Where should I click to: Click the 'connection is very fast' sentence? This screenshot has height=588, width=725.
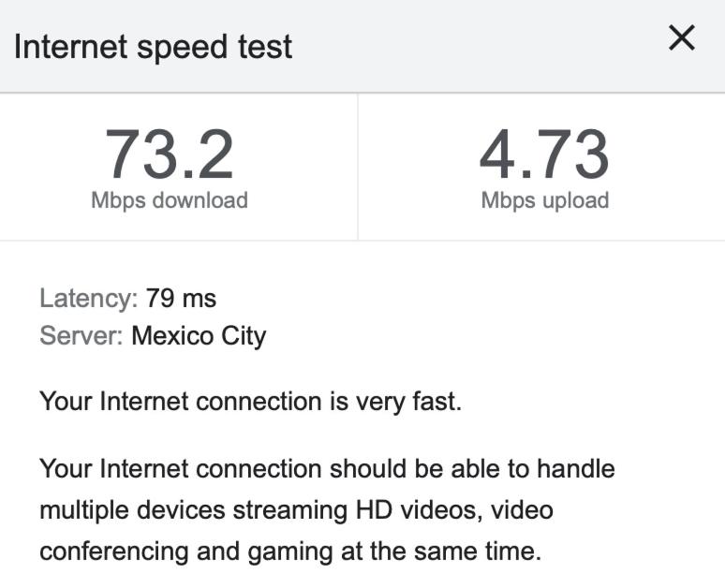250,402
